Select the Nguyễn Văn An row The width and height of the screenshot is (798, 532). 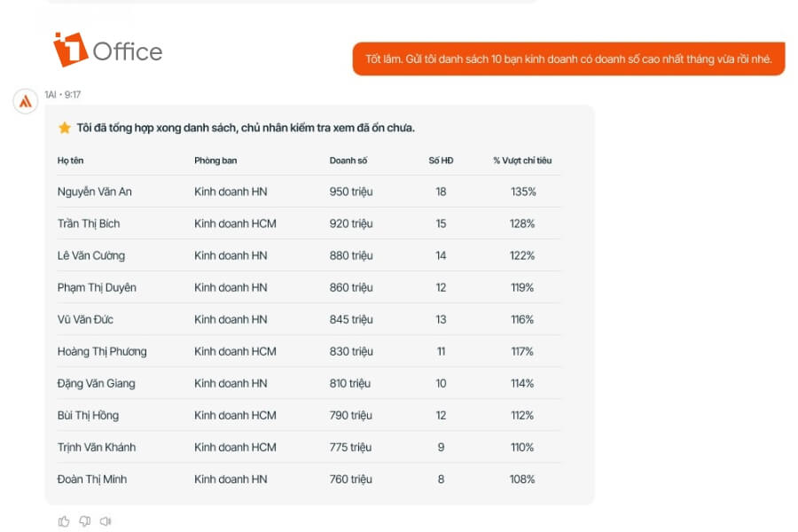click(x=95, y=192)
